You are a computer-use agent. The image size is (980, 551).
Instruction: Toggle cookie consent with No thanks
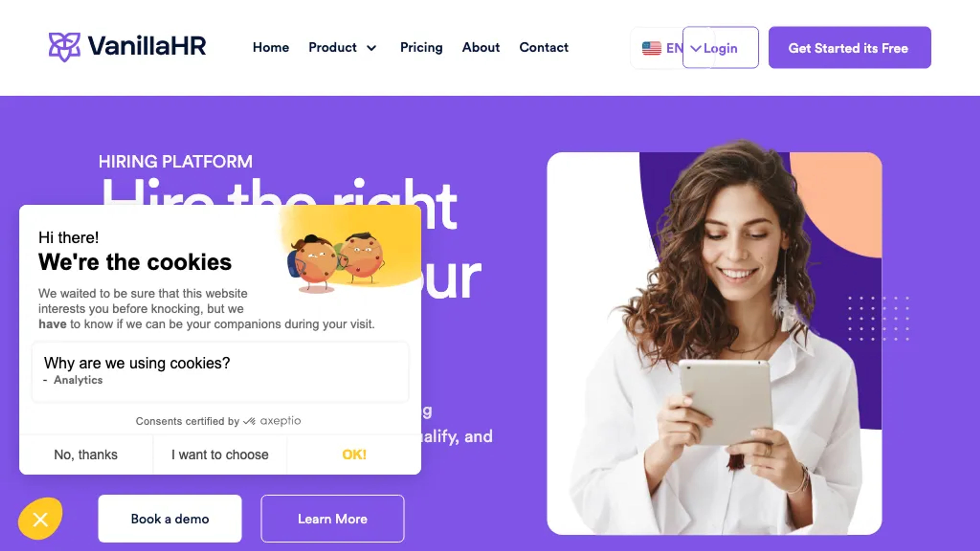coord(85,454)
